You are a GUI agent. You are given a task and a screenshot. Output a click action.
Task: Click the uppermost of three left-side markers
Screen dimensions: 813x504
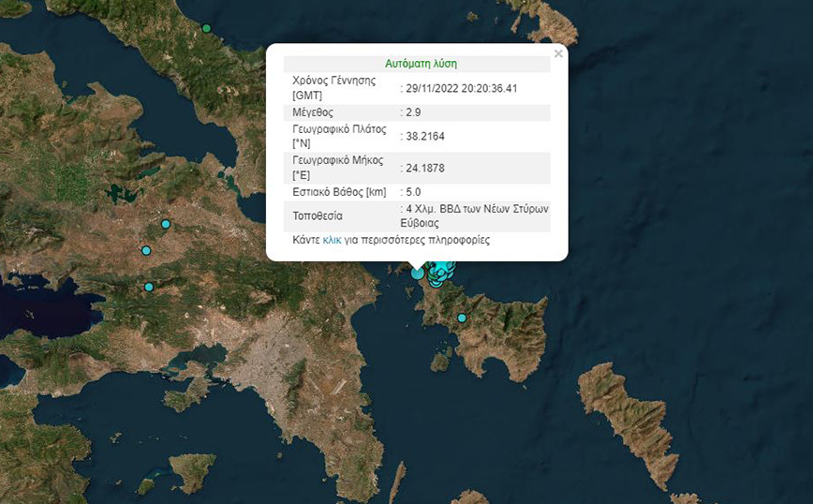coord(166,224)
